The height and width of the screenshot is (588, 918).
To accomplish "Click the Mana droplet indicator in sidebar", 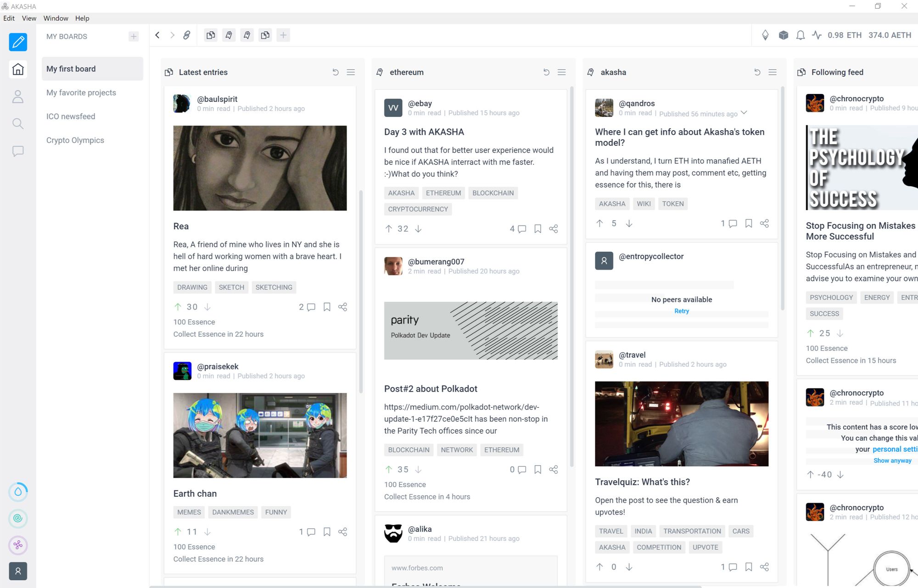I will point(18,492).
